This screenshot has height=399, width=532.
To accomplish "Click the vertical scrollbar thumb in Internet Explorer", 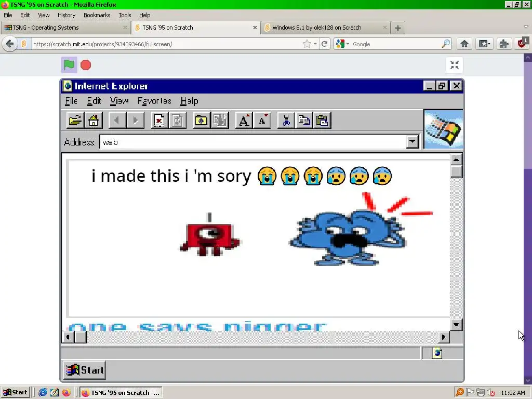I will pyautogui.click(x=456, y=171).
